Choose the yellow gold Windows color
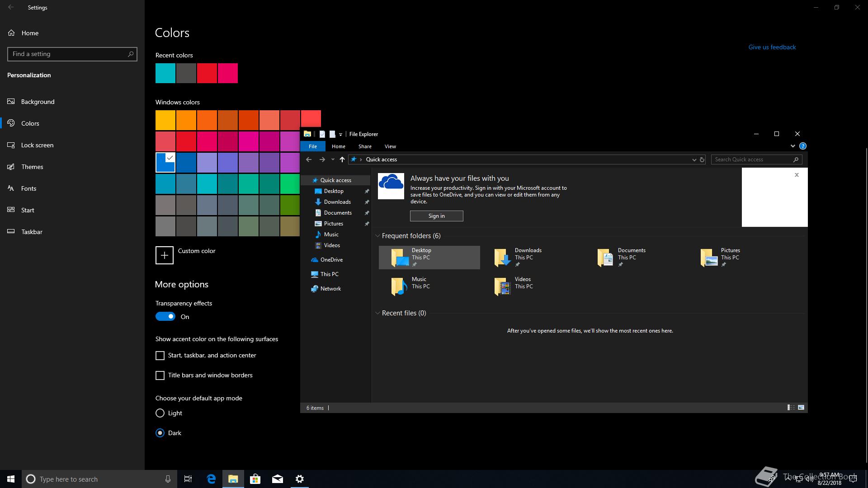 165,120
